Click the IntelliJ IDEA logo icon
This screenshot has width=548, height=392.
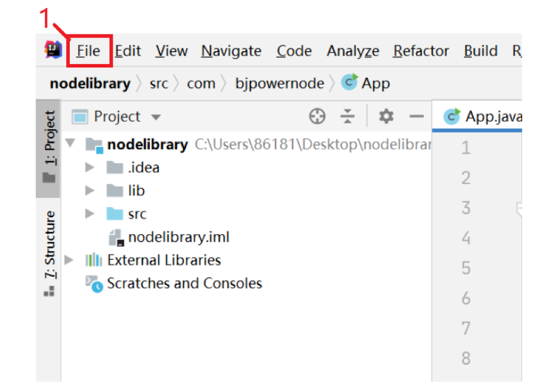pyautogui.click(x=53, y=50)
